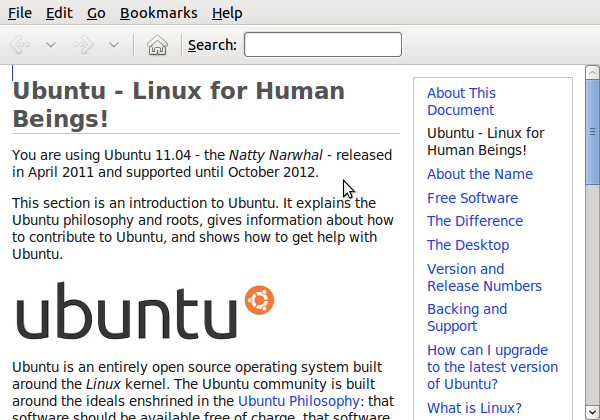Click the vertical scrollbar thumb
600x420 pixels.
click(592, 132)
